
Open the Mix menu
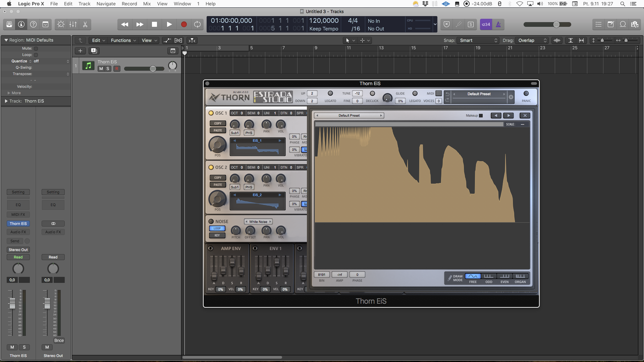147,4
